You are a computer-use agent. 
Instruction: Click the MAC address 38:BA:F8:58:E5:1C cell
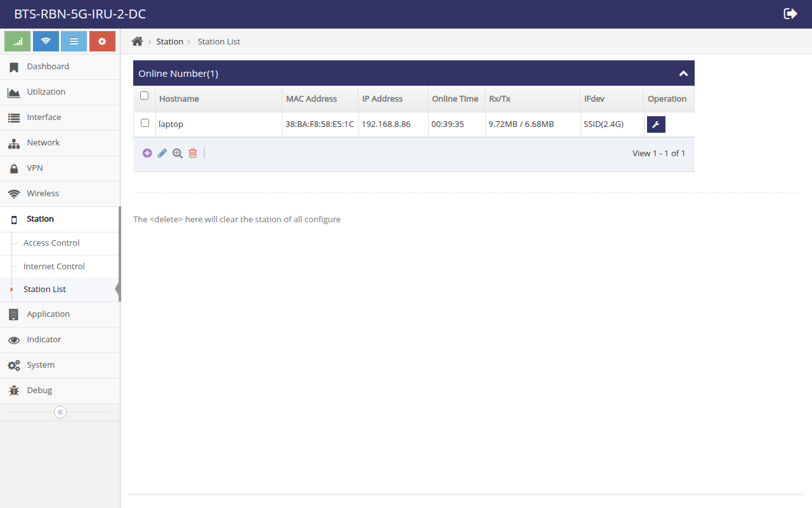tap(320, 124)
